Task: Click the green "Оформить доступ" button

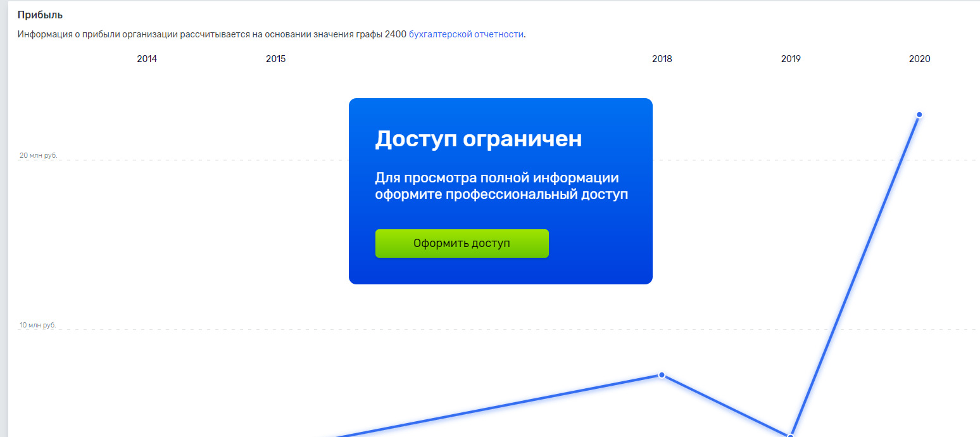Action: pyautogui.click(x=462, y=243)
